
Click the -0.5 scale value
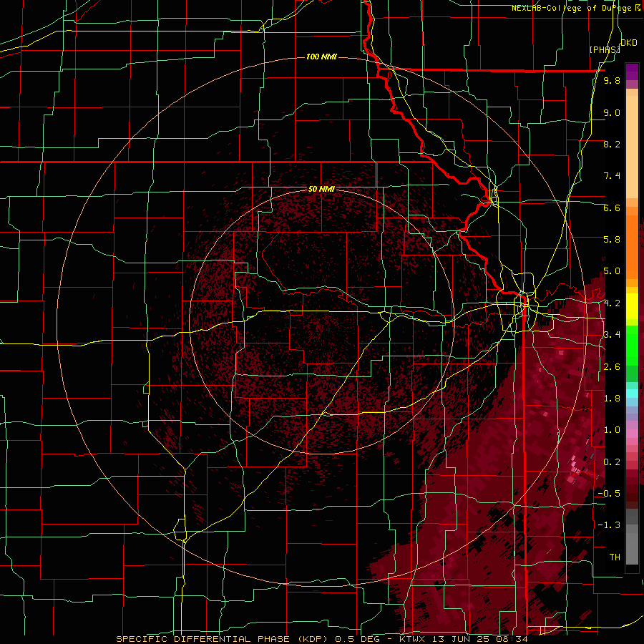point(609,493)
